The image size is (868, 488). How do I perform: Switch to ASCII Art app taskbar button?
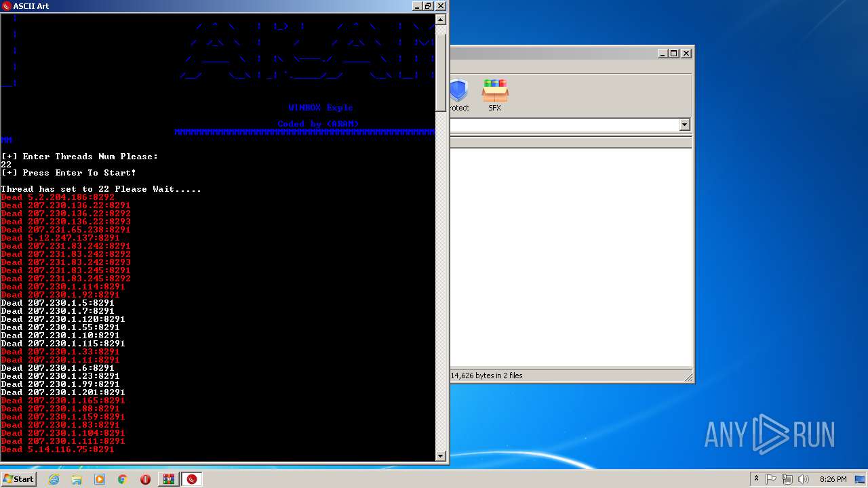tap(192, 479)
